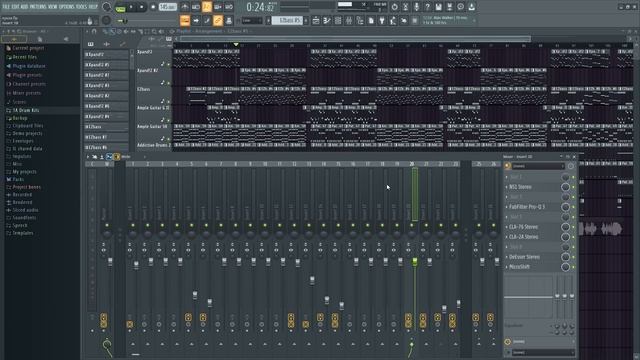Open the OPTIONS menu
The width and height of the screenshot is (640, 360).
(67, 7)
